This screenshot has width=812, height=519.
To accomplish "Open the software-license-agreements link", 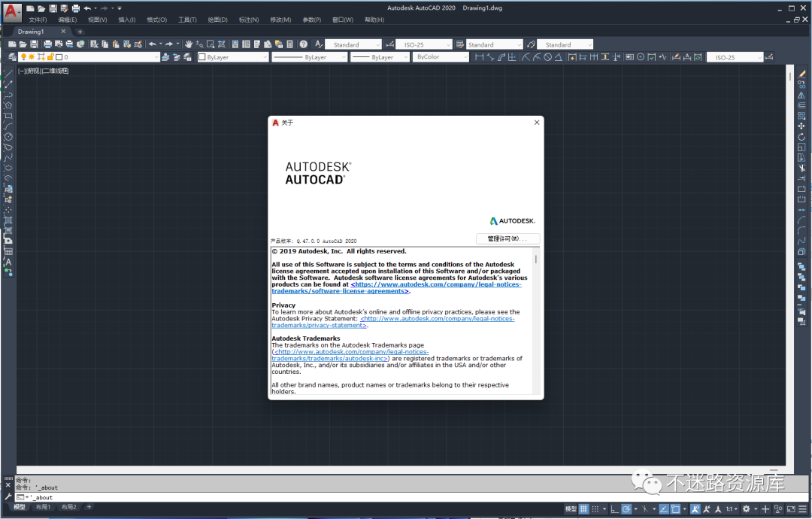I will pos(397,287).
